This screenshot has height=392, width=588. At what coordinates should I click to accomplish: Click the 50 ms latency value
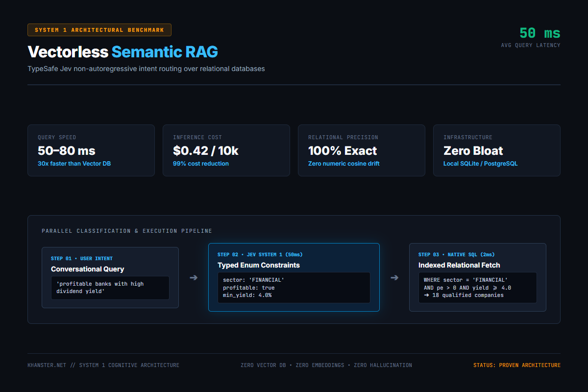539,33
